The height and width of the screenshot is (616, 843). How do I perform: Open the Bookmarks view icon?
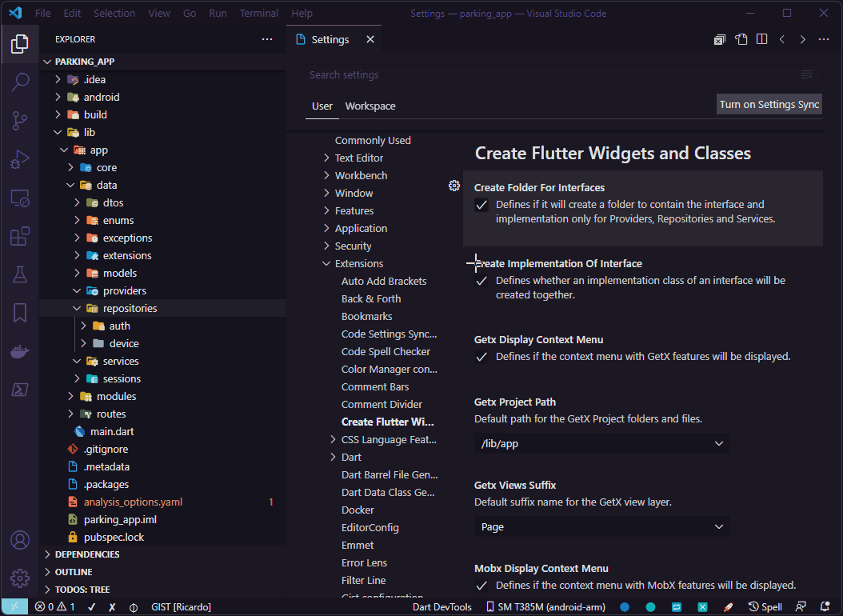click(20, 313)
